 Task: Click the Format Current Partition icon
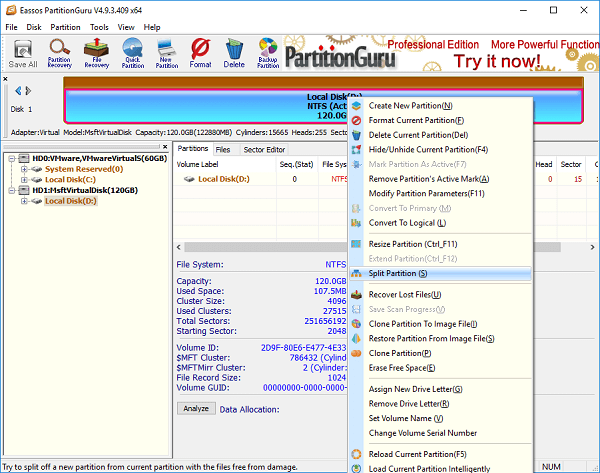[356, 121]
